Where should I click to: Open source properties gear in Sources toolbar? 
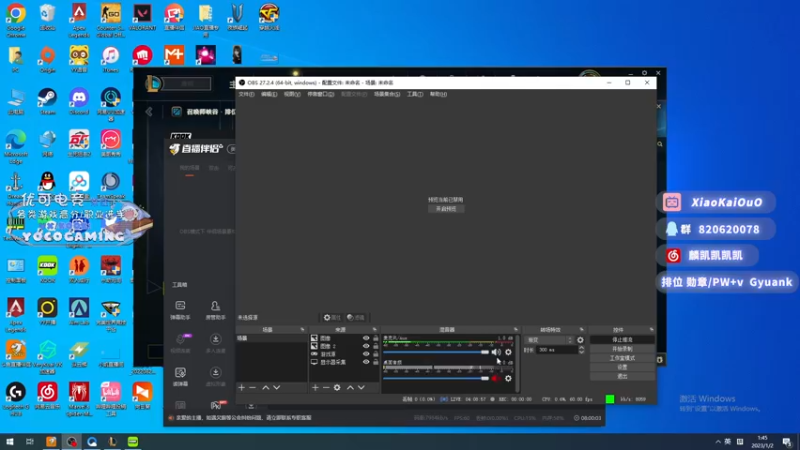click(337, 388)
